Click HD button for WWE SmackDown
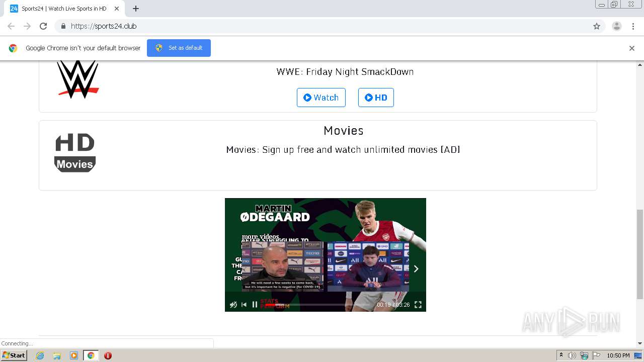Viewport: 644px width, 362px height. click(x=376, y=98)
